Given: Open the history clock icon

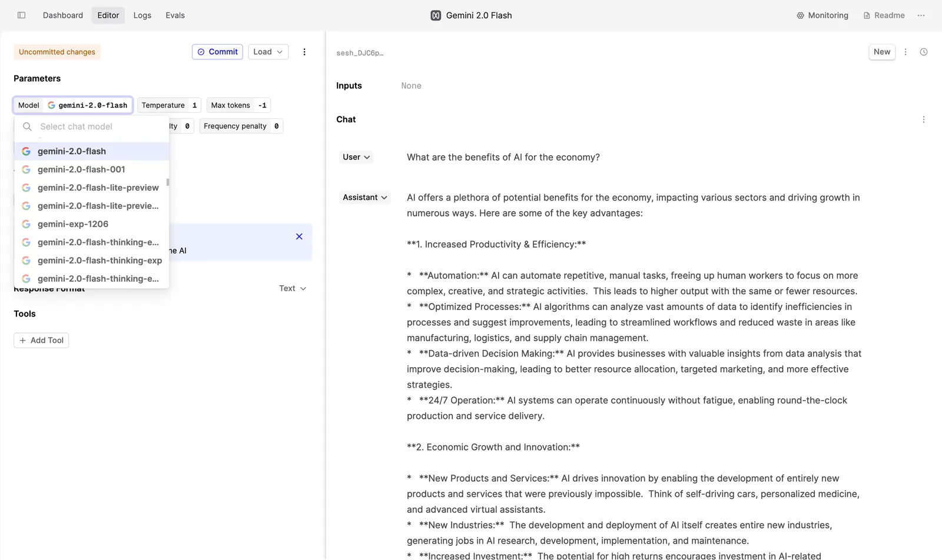Looking at the screenshot, I should tap(924, 52).
